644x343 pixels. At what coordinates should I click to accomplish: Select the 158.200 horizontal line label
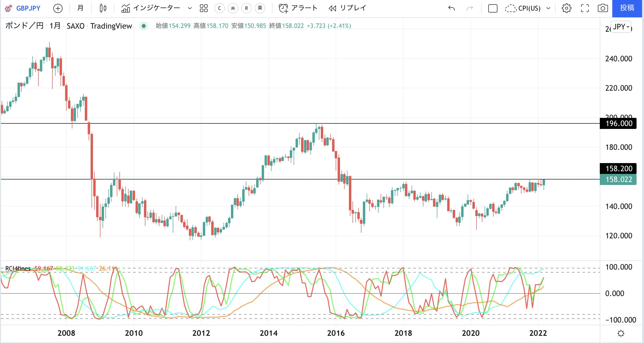618,169
